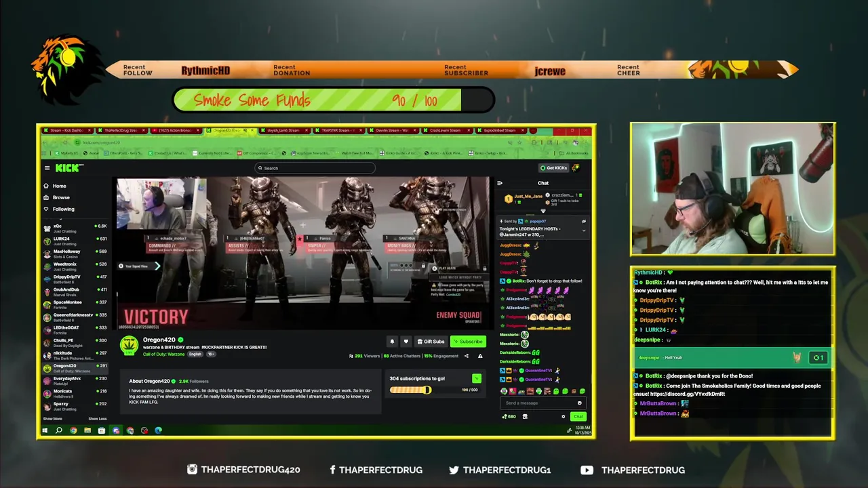Open the user profile avatar beside Get KICKs
868x488 pixels.
click(x=575, y=168)
